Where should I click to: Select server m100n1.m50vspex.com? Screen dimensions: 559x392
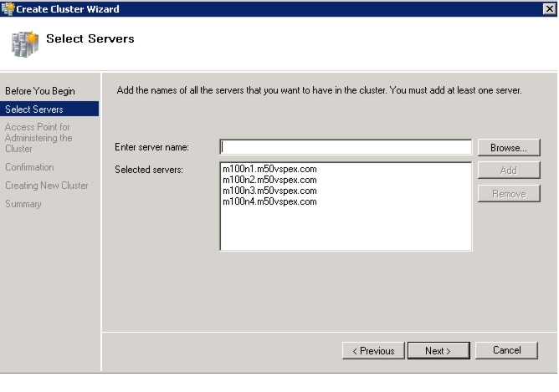[269, 169]
